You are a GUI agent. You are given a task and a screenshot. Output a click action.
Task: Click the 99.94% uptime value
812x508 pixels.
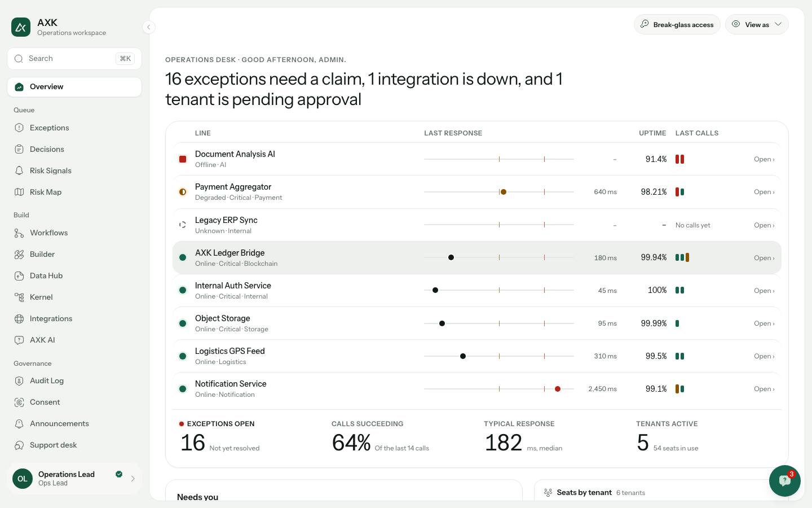(x=654, y=257)
